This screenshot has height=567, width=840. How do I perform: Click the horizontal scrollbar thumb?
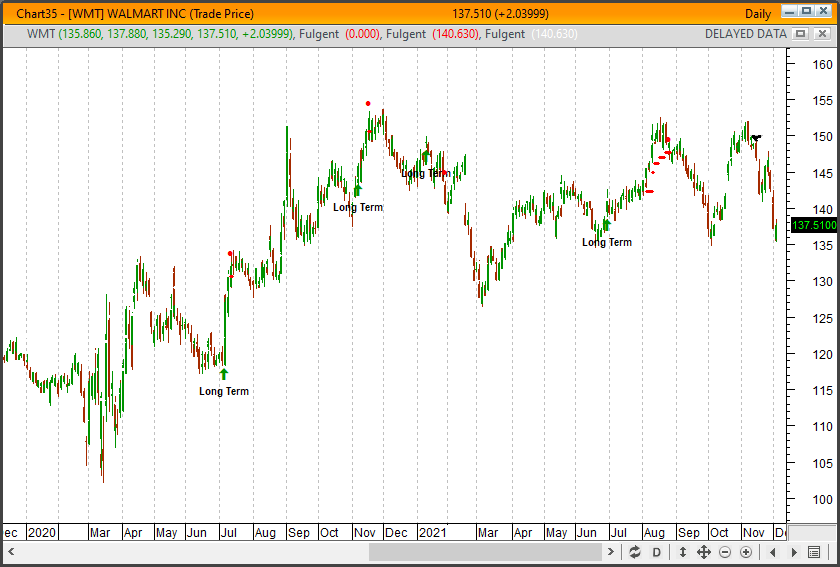coord(485,551)
